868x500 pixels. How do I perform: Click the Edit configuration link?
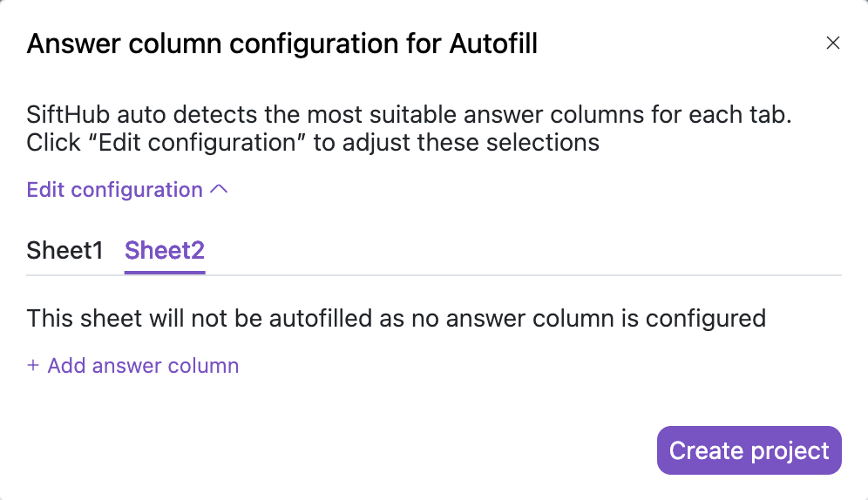115,190
